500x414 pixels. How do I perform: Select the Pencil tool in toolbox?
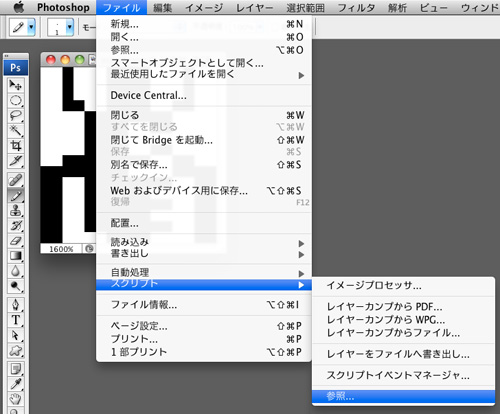[x=16, y=196]
